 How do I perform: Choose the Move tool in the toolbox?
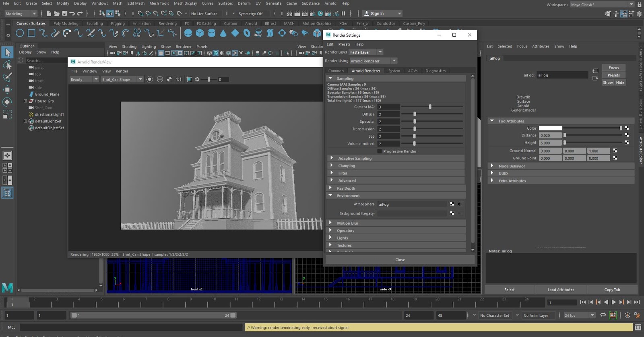7,89
